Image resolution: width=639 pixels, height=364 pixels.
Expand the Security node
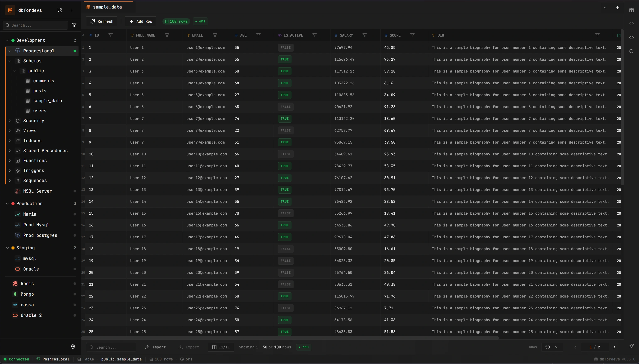tap(10, 121)
